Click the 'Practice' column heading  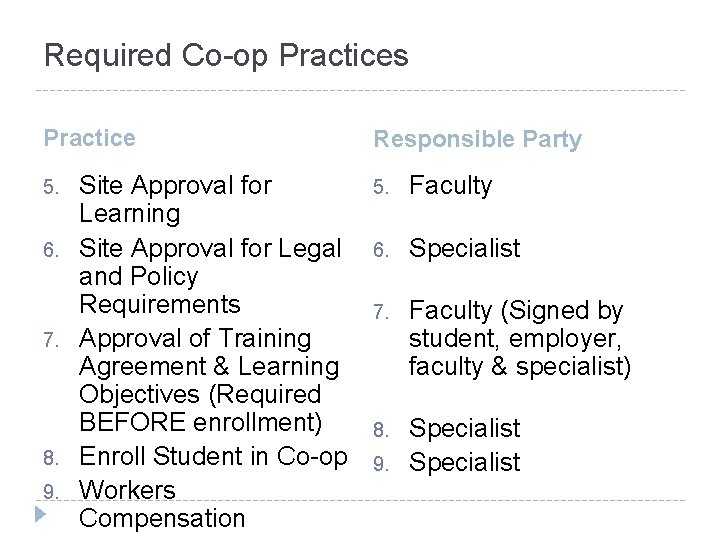pos(90,138)
